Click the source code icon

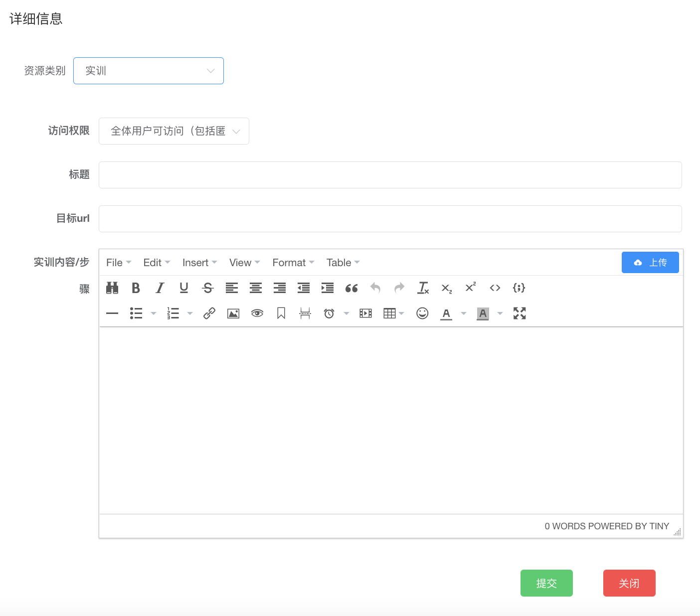pyautogui.click(x=495, y=288)
